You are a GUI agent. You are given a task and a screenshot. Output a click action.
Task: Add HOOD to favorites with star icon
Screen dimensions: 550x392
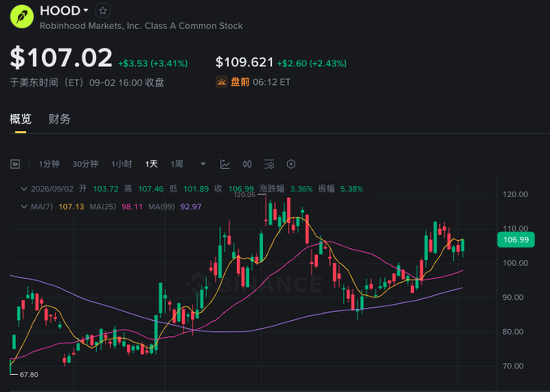click(103, 11)
